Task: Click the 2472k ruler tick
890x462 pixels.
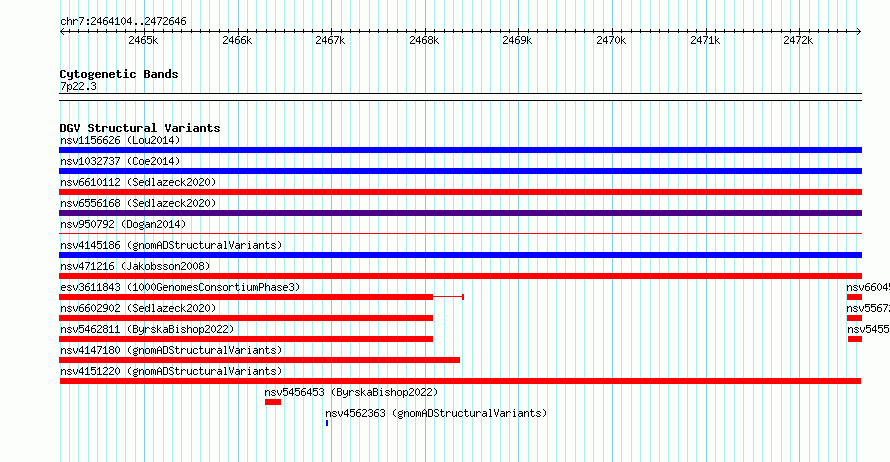Action: [x=799, y=40]
